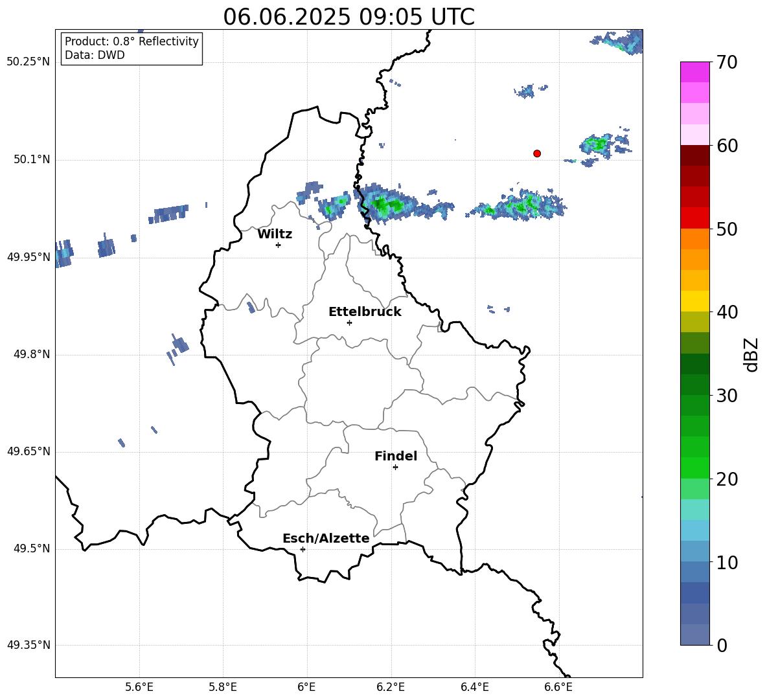The height and width of the screenshot is (700, 767).
Task: Click the 49.95°N latitude label
Action: [29, 257]
